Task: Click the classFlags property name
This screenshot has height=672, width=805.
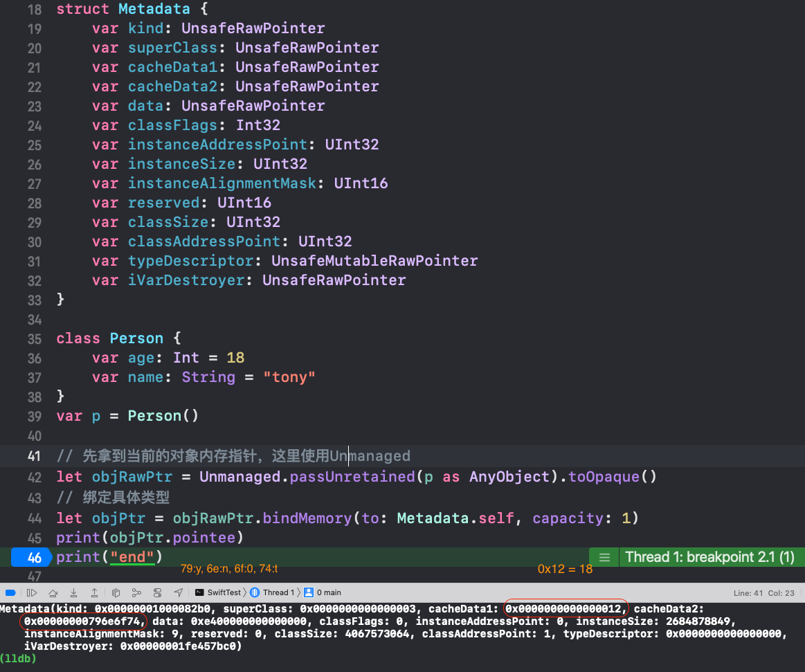Action: [x=172, y=125]
